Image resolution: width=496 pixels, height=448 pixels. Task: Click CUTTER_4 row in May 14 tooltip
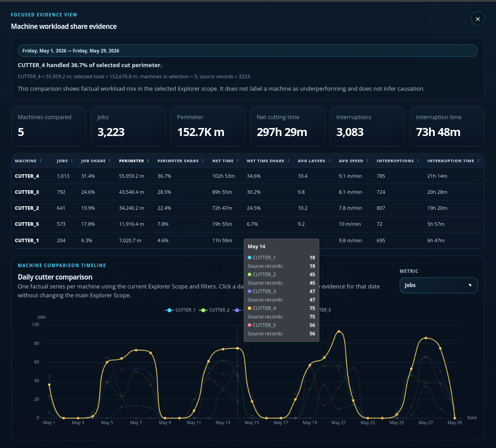(281, 308)
